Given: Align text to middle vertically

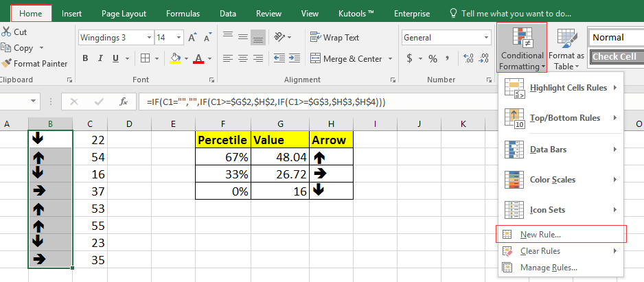Looking at the screenshot, I should [243, 37].
